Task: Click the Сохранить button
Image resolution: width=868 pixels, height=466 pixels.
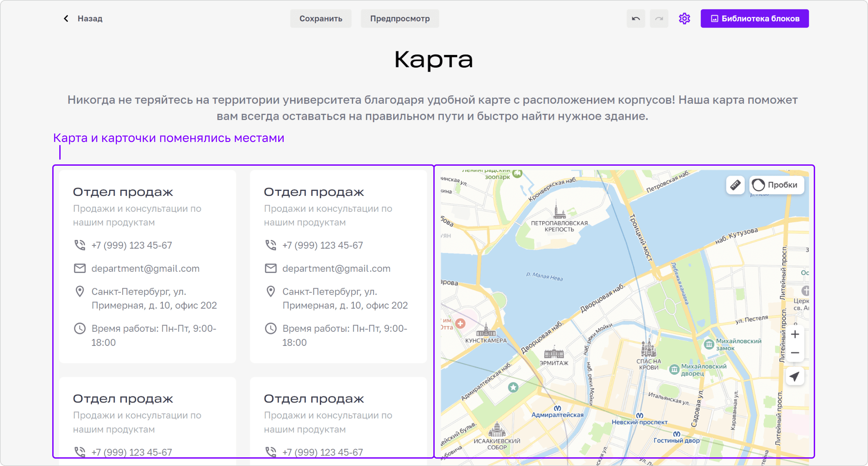Action: click(320, 18)
